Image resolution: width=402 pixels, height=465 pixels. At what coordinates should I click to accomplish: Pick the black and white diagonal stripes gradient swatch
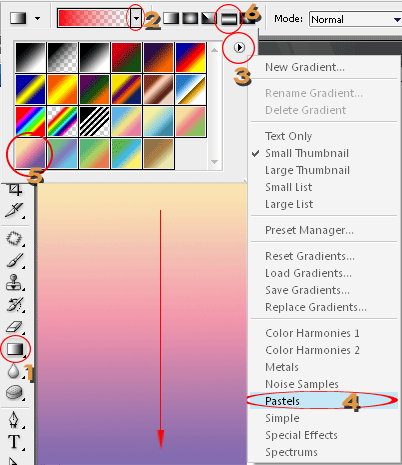click(95, 122)
